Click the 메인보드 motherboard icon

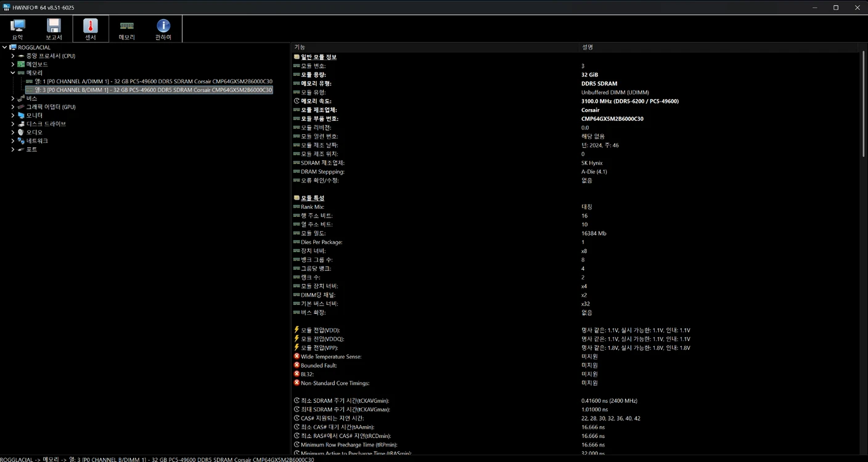pyautogui.click(x=21, y=64)
